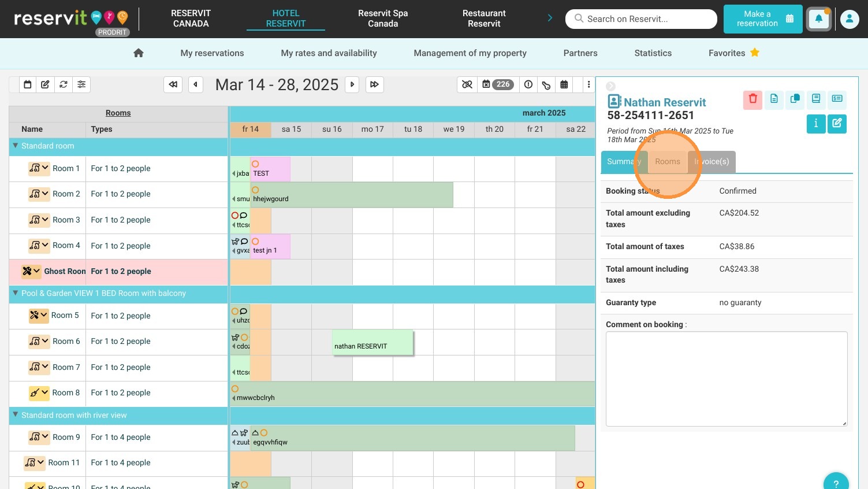Open Statistics menu

653,53
